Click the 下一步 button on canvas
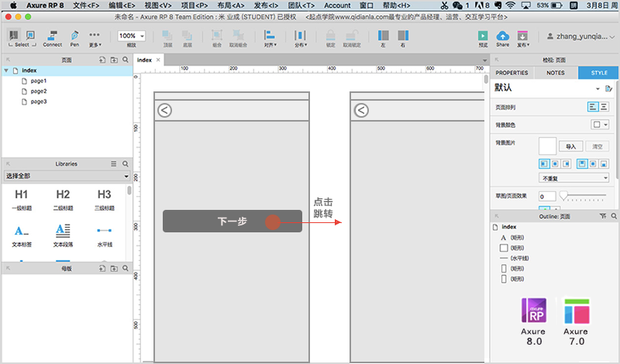620x364 pixels. (x=232, y=221)
